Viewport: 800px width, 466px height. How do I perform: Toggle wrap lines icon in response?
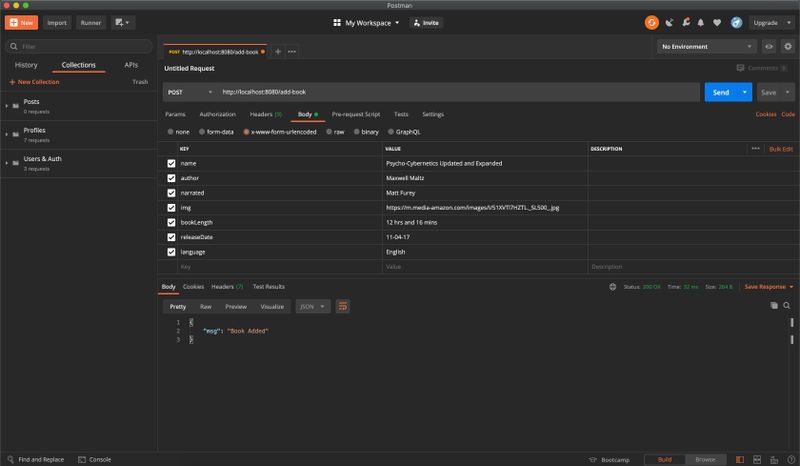[343, 306]
